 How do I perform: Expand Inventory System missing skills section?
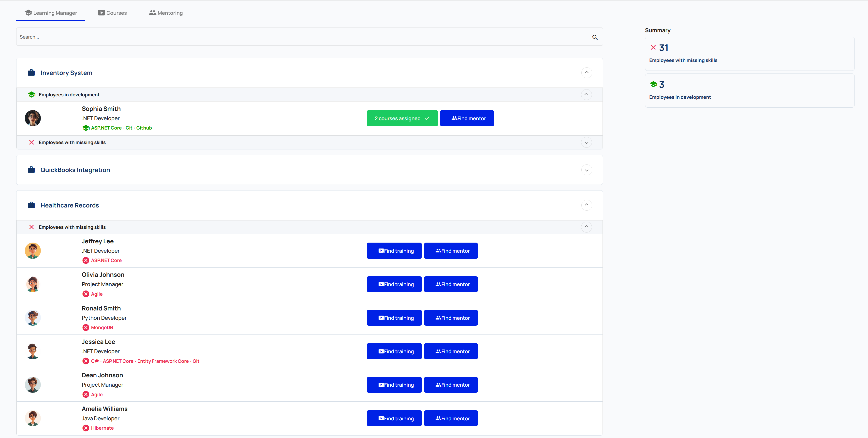(x=587, y=143)
